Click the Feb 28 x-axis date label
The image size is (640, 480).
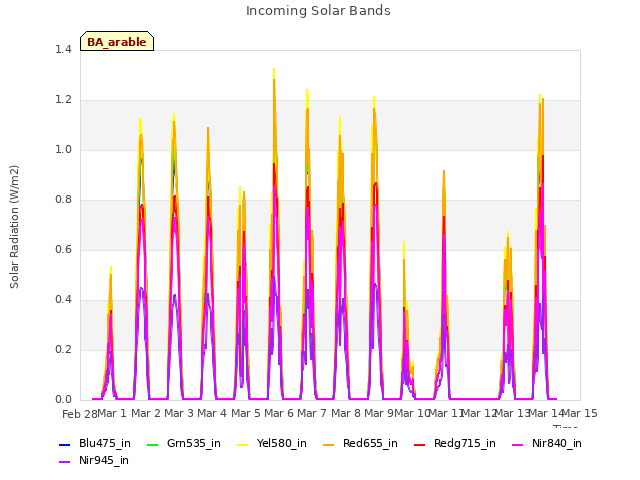(x=80, y=415)
